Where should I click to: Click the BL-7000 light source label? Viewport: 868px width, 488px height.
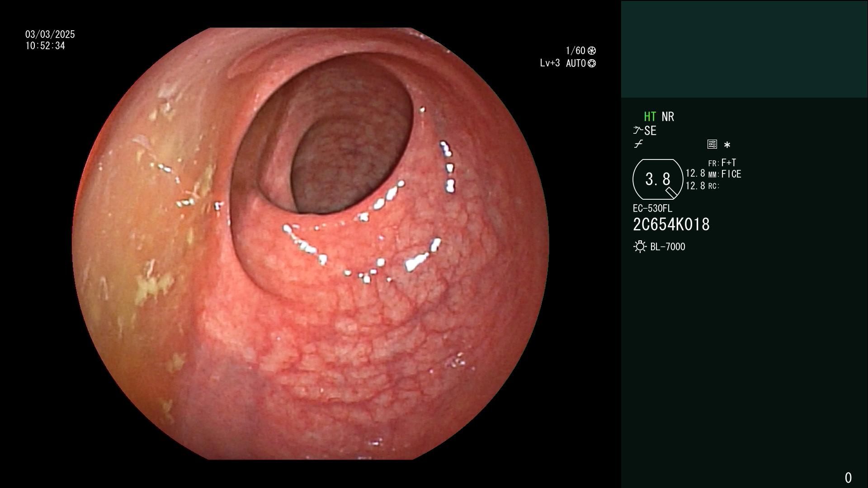coord(668,247)
